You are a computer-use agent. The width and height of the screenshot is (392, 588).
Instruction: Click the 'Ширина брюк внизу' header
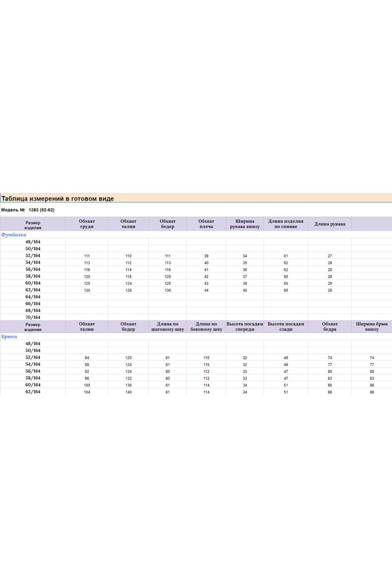[371, 326]
